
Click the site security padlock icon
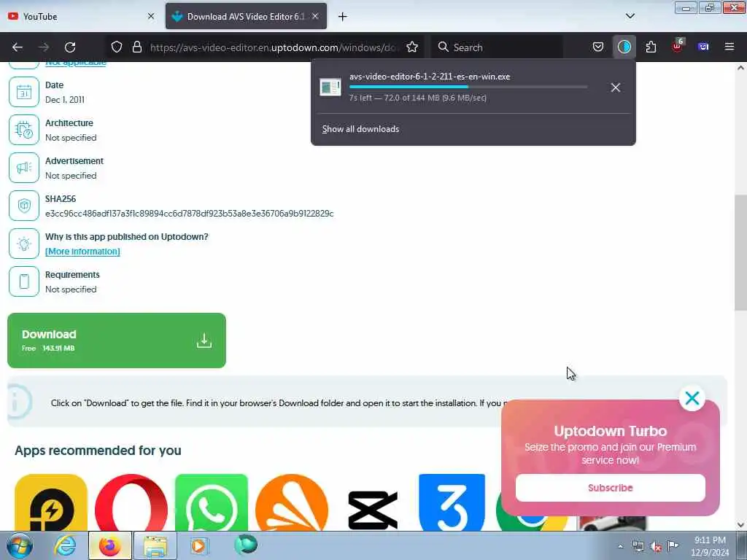pyautogui.click(x=137, y=47)
